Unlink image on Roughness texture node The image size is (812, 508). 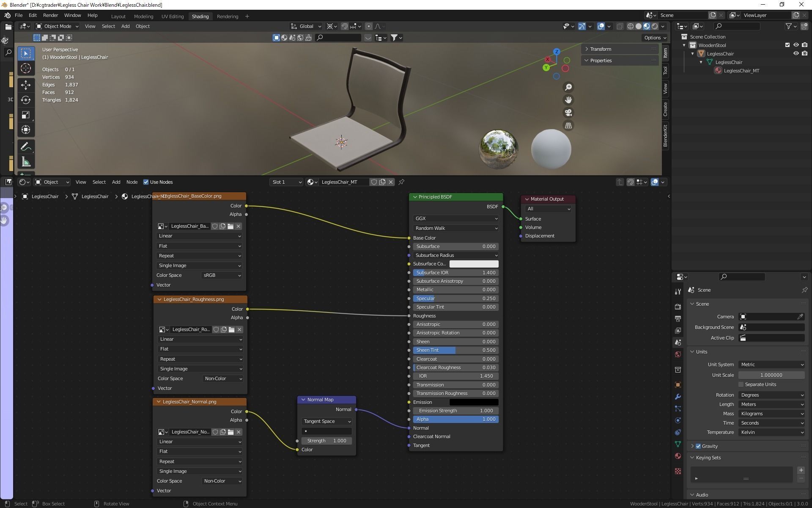239,330
